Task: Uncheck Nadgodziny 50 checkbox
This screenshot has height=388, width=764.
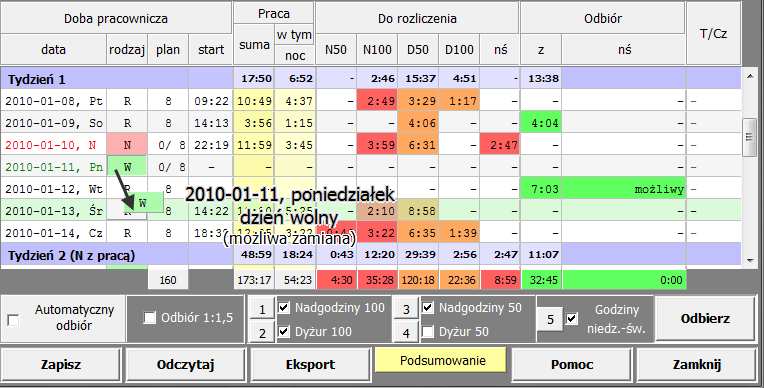Action: point(427,308)
